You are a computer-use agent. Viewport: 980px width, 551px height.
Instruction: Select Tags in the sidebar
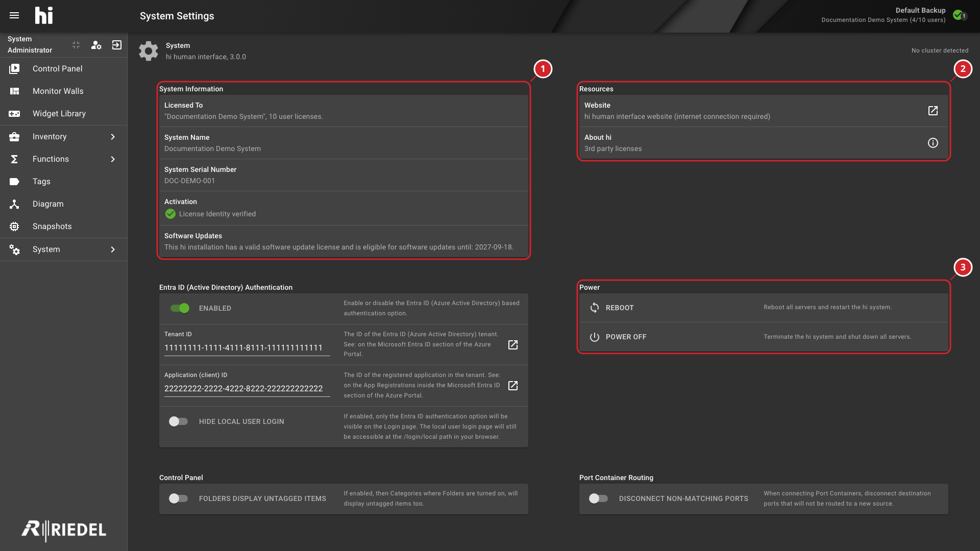point(63,182)
